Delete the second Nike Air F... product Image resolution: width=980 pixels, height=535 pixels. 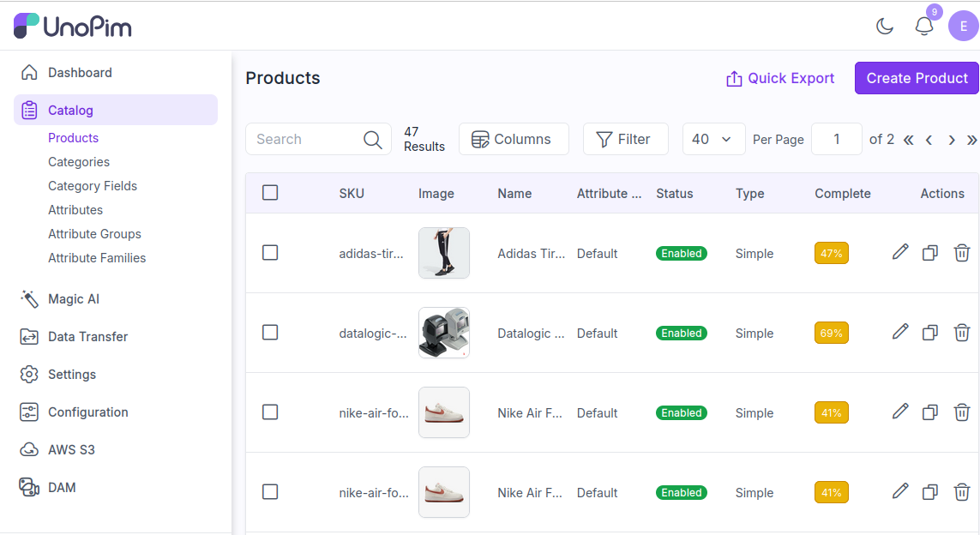click(962, 492)
